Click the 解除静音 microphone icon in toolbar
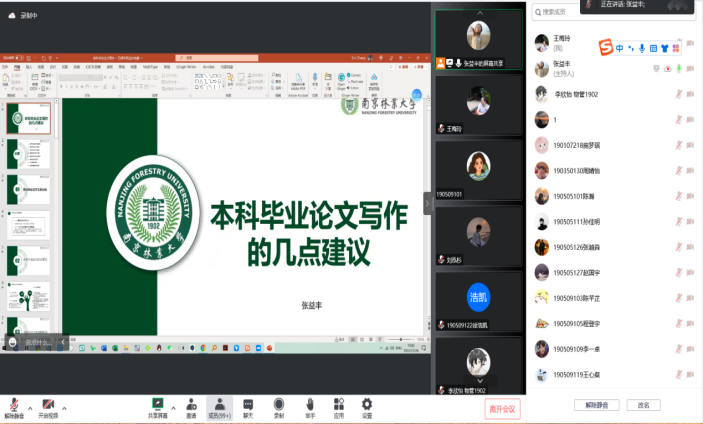This screenshot has height=424, width=703. click(14, 403)
